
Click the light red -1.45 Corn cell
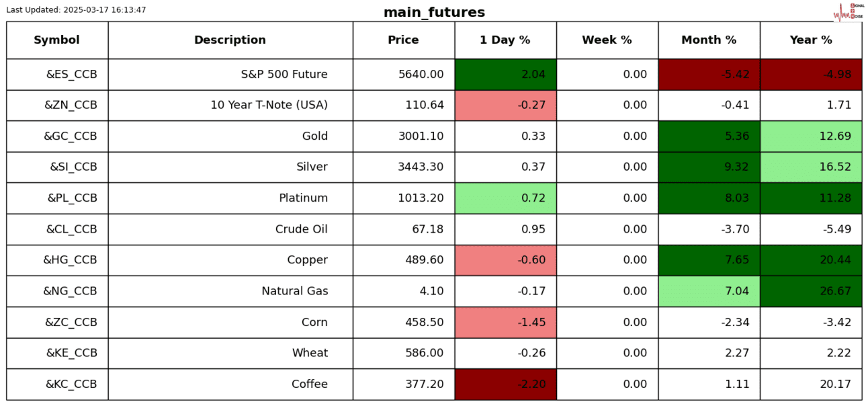(x=505, y=323)
